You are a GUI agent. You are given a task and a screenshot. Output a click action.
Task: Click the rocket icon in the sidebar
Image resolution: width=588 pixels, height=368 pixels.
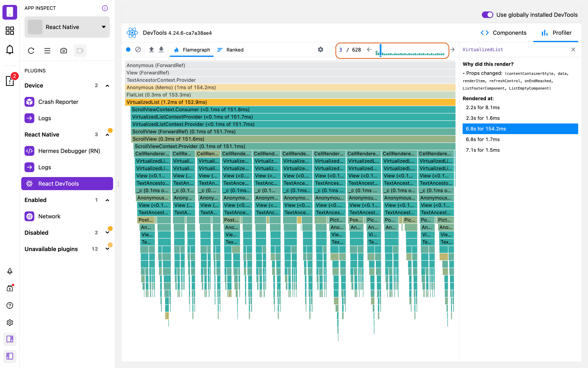click(10, 271)
